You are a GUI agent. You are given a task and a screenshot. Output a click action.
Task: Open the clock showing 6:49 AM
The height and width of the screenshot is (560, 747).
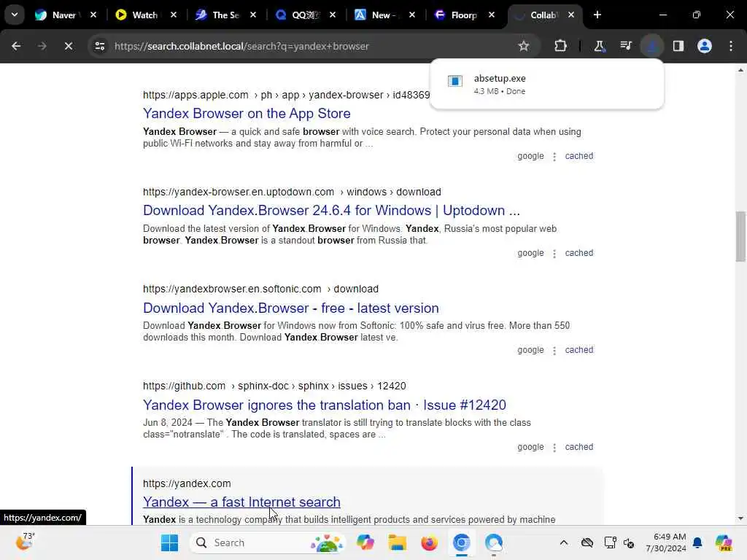666,542
